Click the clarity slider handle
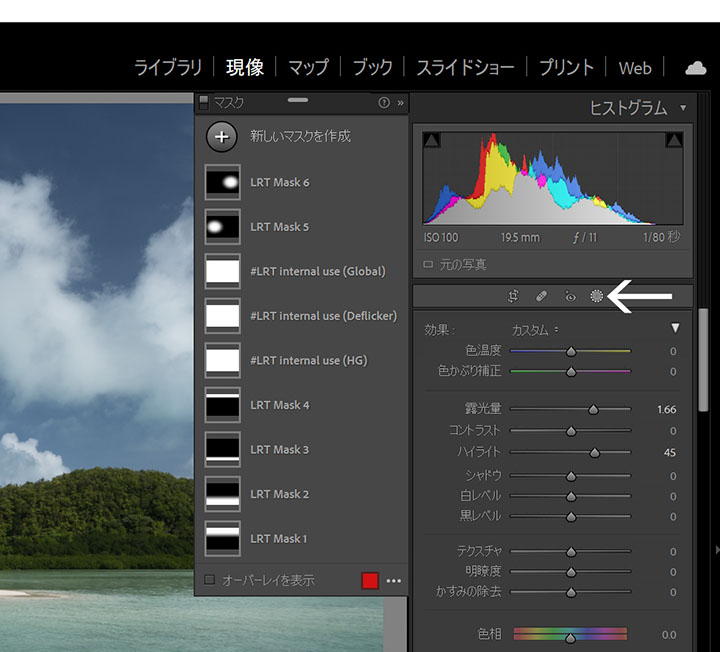Screen dimensions: 720x652 [x=571, y=572]
